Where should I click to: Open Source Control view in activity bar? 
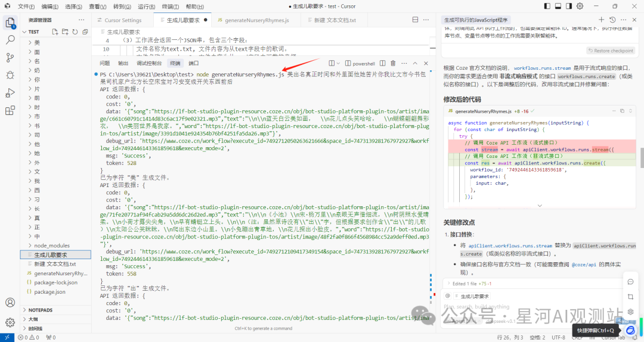[10, 57]
